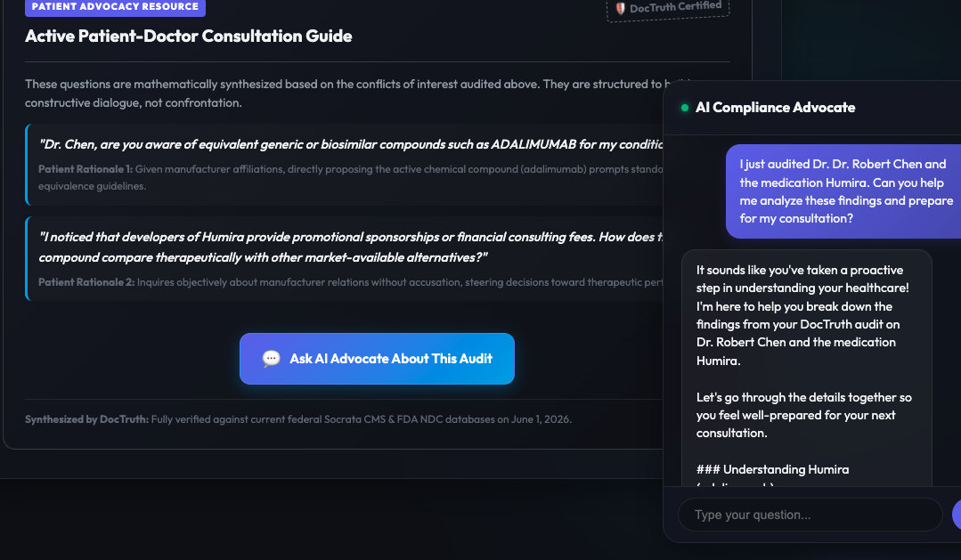This screenshot has height=560, width=961.
Task: Select the PATIENT ADVOCACY RESOURCE badge
Action: (115, 7)
